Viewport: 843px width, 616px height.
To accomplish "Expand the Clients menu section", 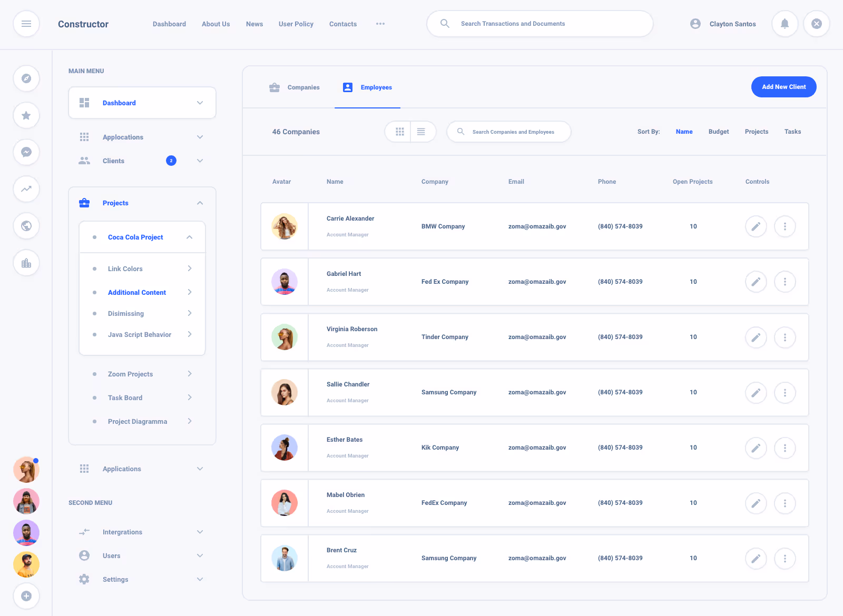I will click(200, 161).
